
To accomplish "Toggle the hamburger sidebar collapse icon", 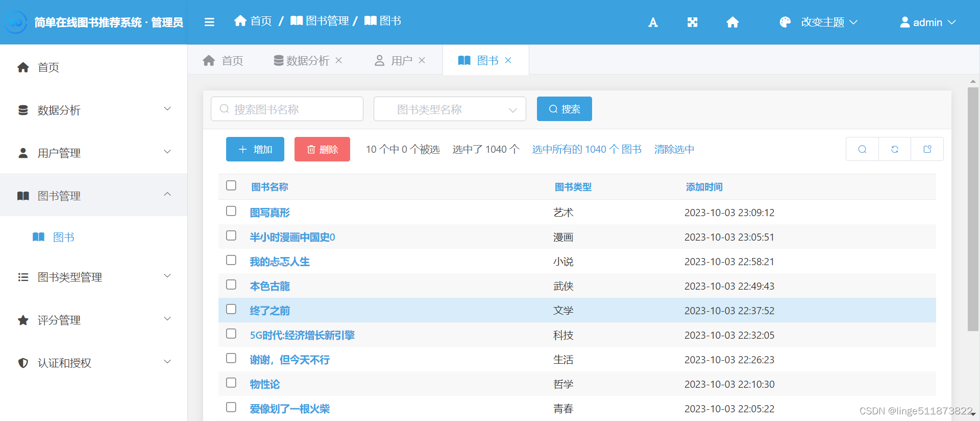I will click(x=209, y=22).
